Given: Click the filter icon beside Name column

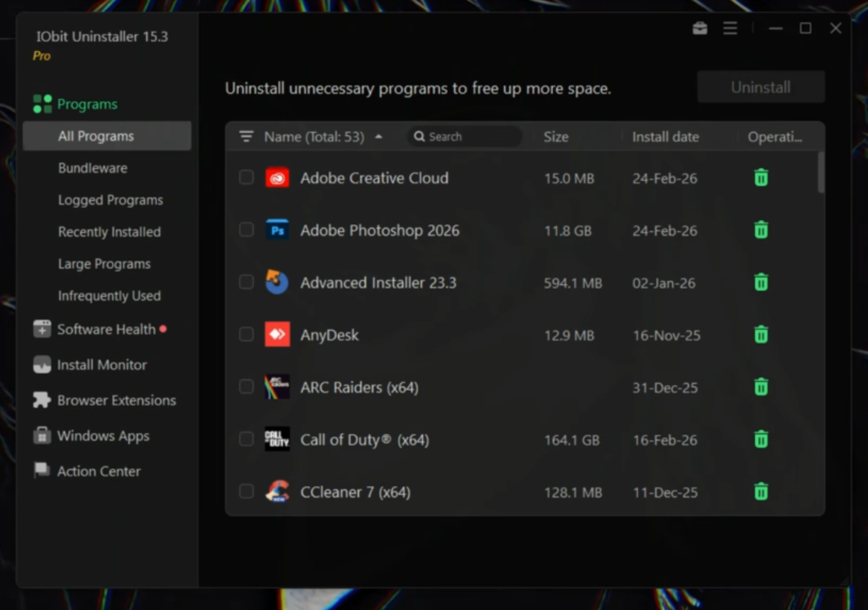Looking at the screenshot, I should [246, 137].
